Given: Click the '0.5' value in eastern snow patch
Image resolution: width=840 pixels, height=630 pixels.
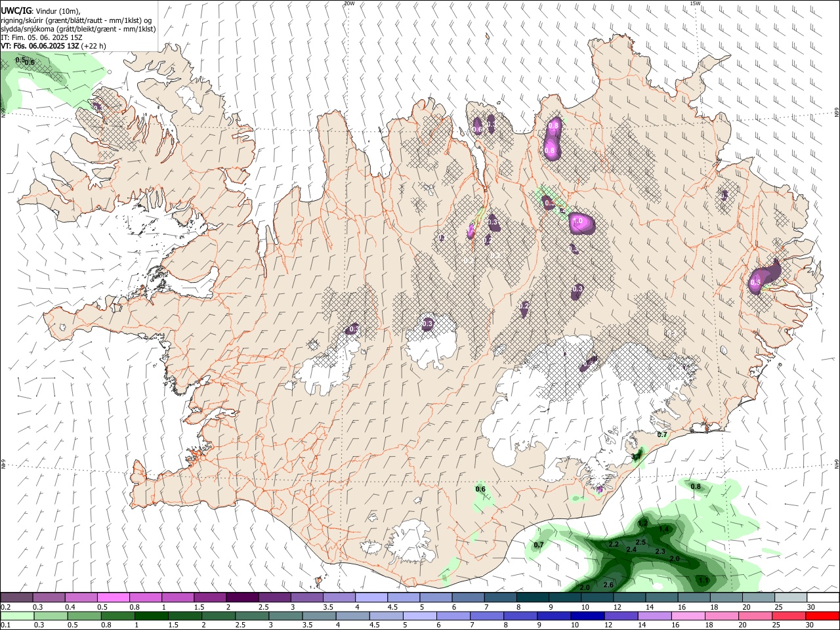Looking at the screenshot, I should (755, 282).
